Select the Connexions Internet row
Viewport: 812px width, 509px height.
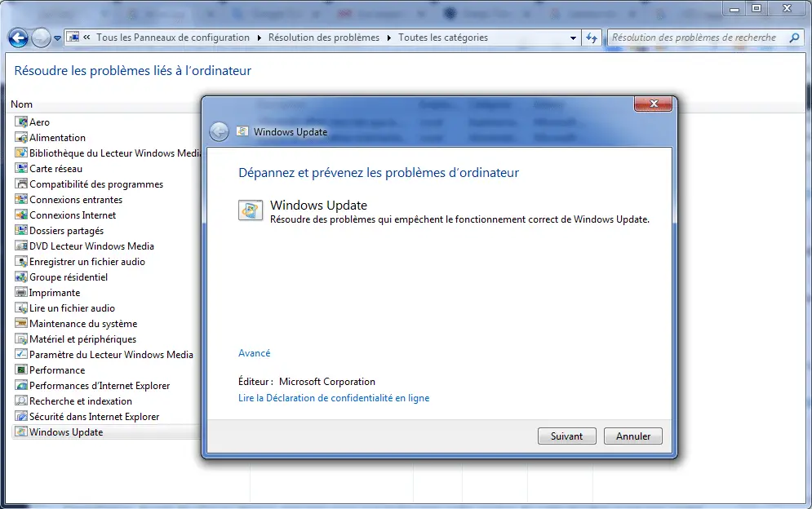(73, 215)
